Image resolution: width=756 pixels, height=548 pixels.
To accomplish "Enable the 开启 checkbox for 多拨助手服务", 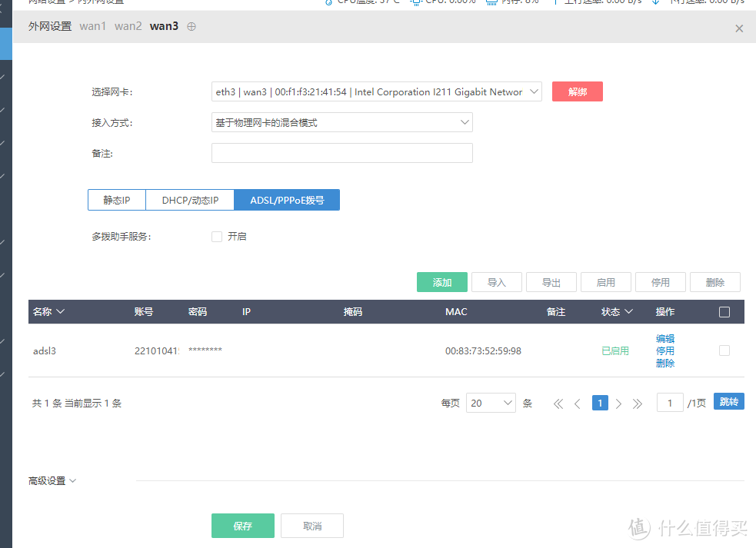I will (x=217, y=236).
